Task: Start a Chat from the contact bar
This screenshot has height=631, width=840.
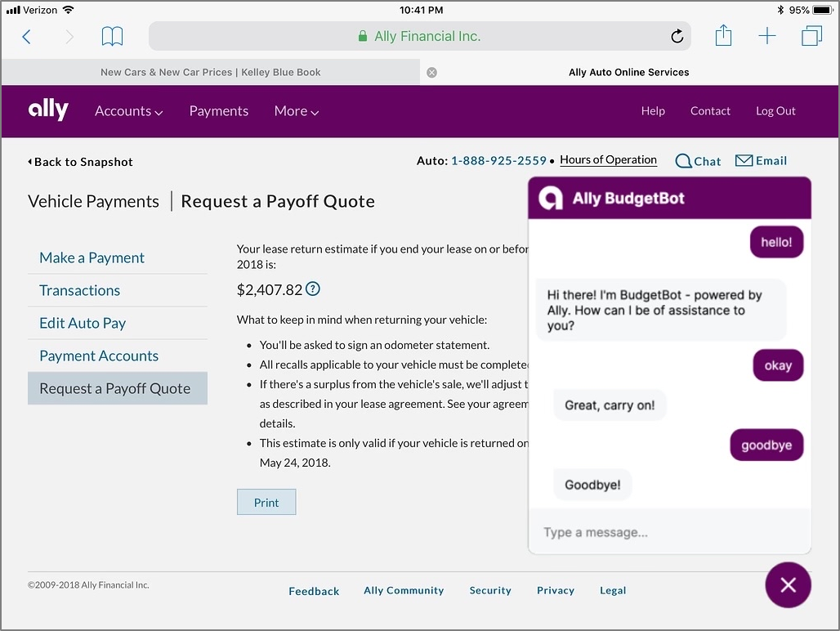Action: tap(698, 161)
